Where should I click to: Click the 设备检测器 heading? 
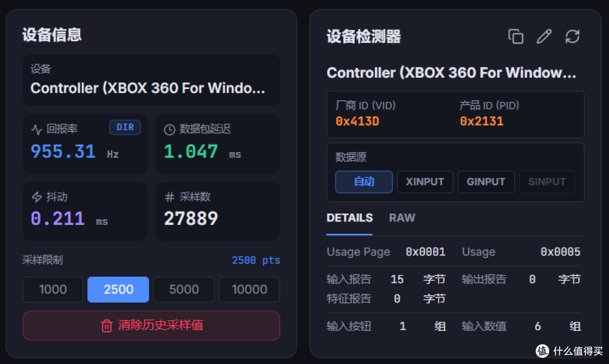coord(364,37)
